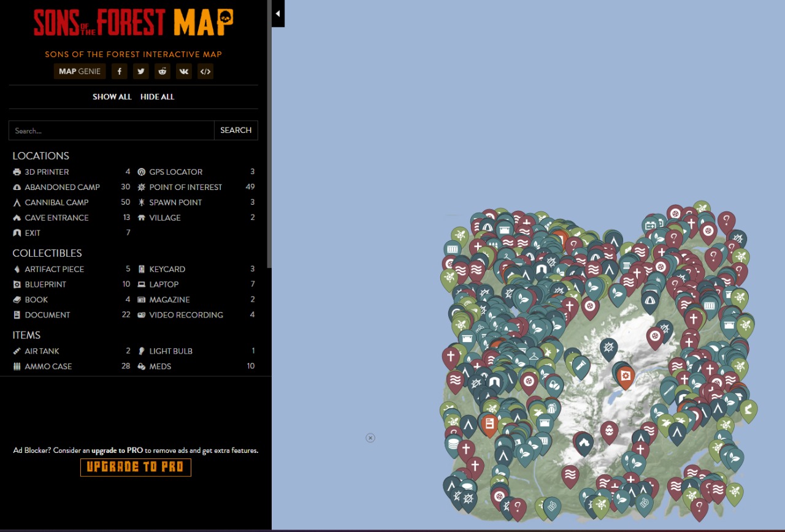The width and height of the screenshot is (785, 532).
Task: Click the sidebar vertical scrollbar
Action: tap(269, 135)
